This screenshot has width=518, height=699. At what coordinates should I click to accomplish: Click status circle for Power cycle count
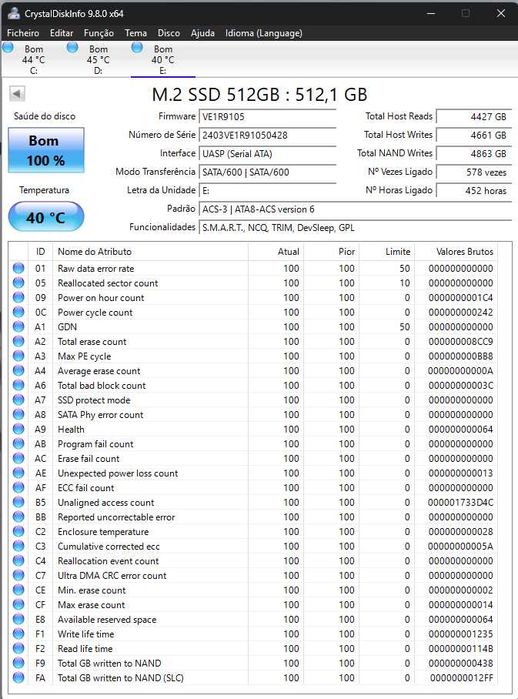pyautogui.click(x=18, y=312)
